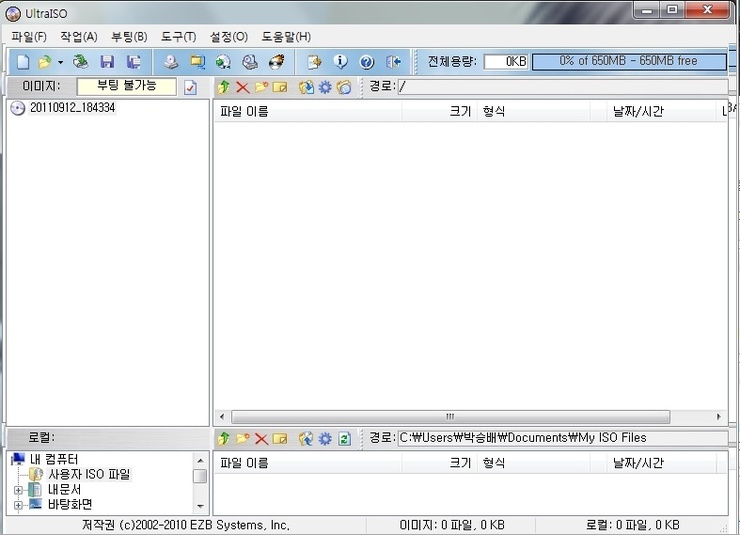This screenshot has width=740, height=535.
Task: Go up one level in image pane toolbar
Action: (x=224, y=87)
